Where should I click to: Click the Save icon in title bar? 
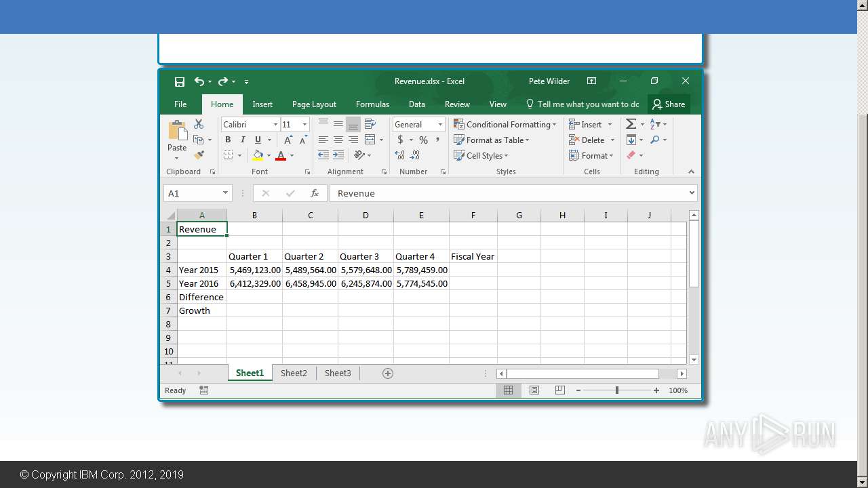(x=180, y=81)
